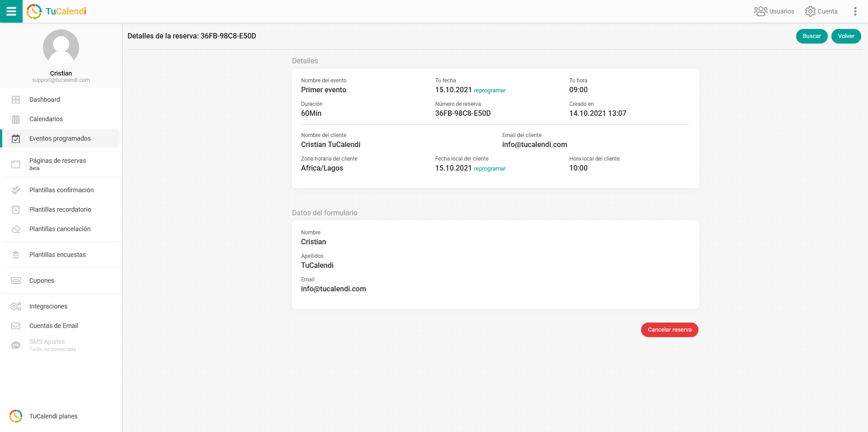
Task: Click reprogramar next to Fecha local del cliente
Action: click(490, 169)
